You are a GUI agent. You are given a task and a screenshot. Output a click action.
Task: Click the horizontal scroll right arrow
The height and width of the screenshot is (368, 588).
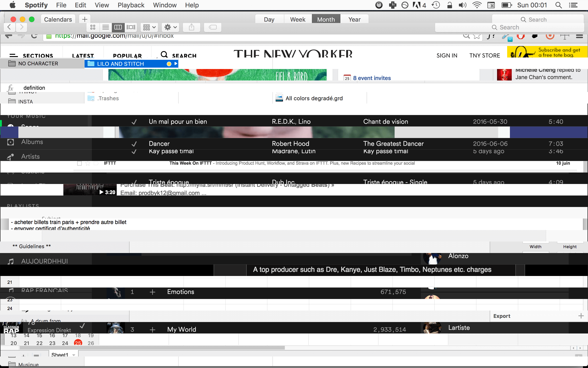580,348
